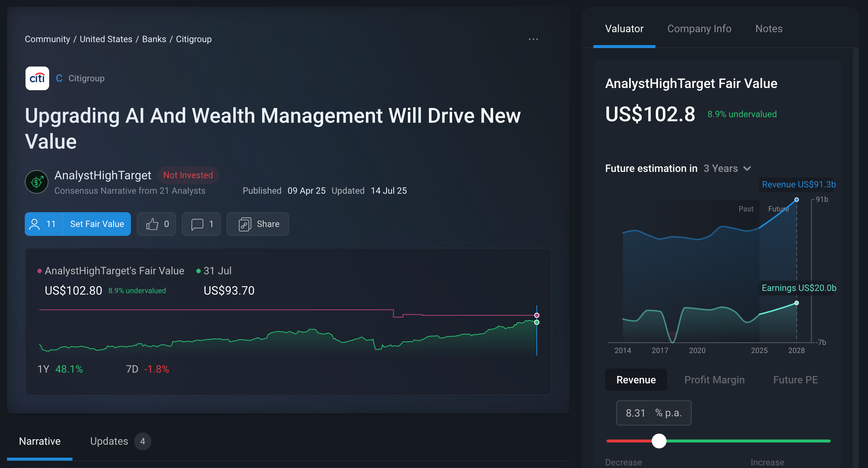Switch to the Valuator tab
The image size is (868, 468).
624,29
